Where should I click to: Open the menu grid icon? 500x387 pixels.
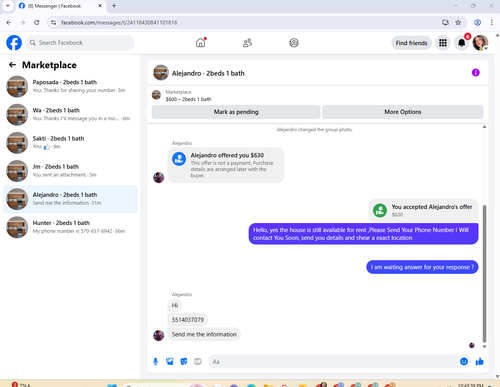[443, 43]
